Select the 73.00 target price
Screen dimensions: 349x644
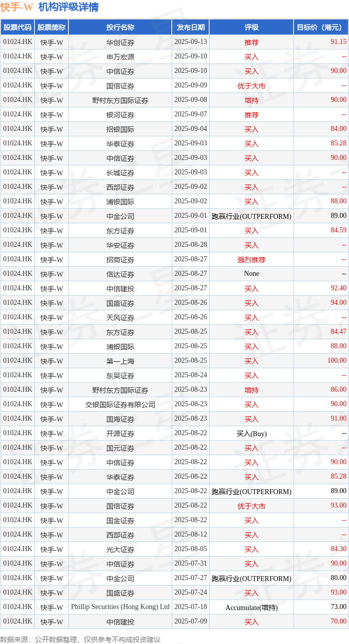(x=339, y=607)
